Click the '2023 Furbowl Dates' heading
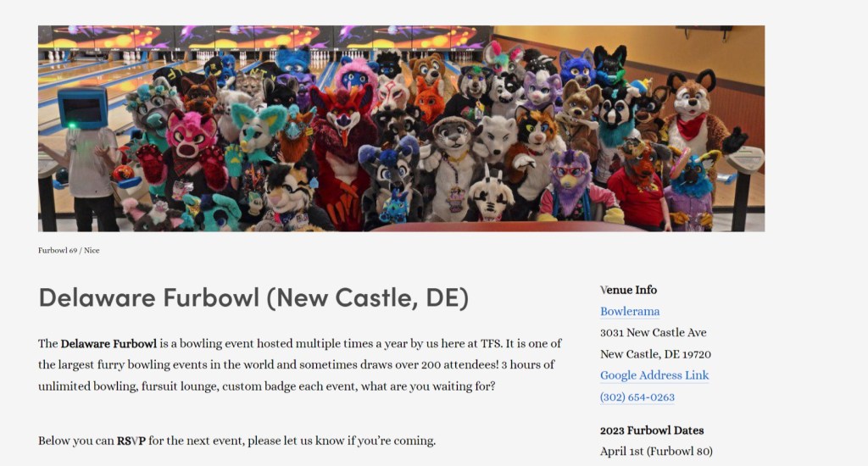868x466 pixels. point(652,430)
